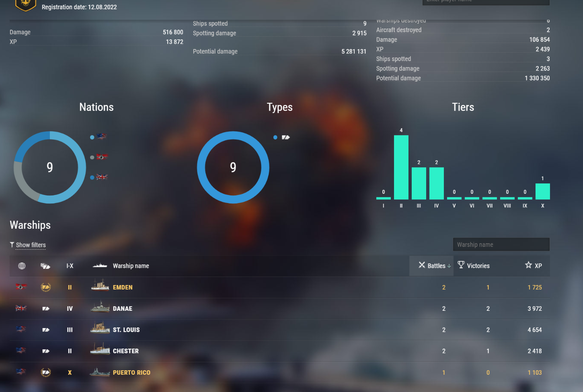Click the St. Louis XP value 4 654

point(535,330)
